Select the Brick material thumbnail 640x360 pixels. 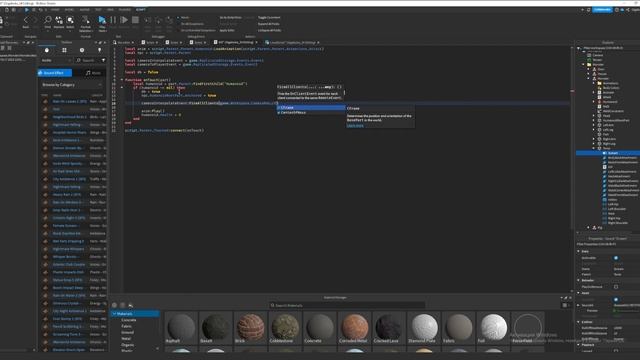pyautogui.click(x=250, y=327)
